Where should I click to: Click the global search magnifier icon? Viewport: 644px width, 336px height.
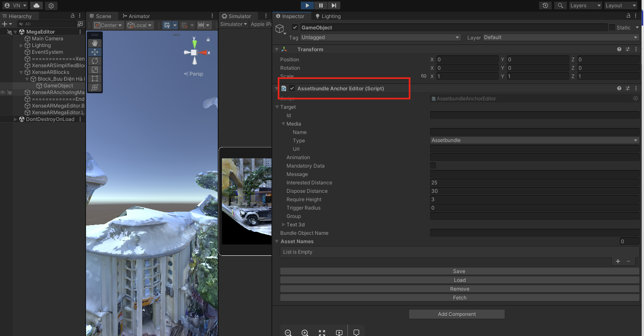(560, 5)
